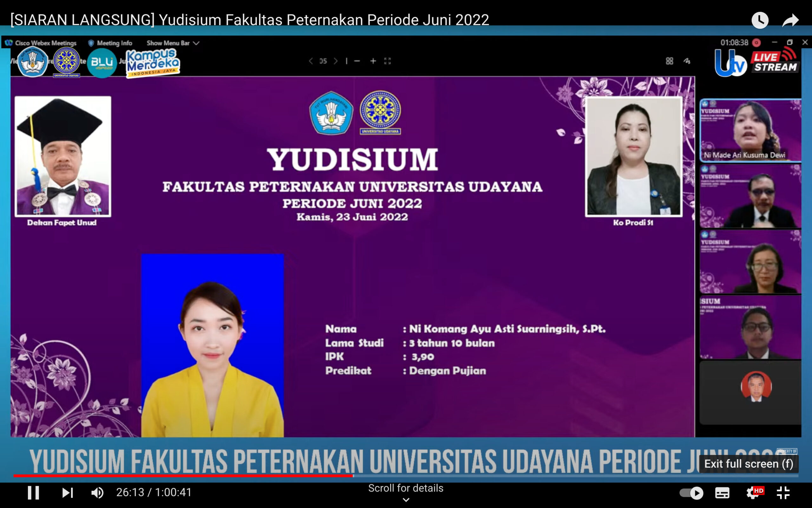This screenshot has height=508, width=812.
Task: Zoom out the shared content
Action: (357, 61)
